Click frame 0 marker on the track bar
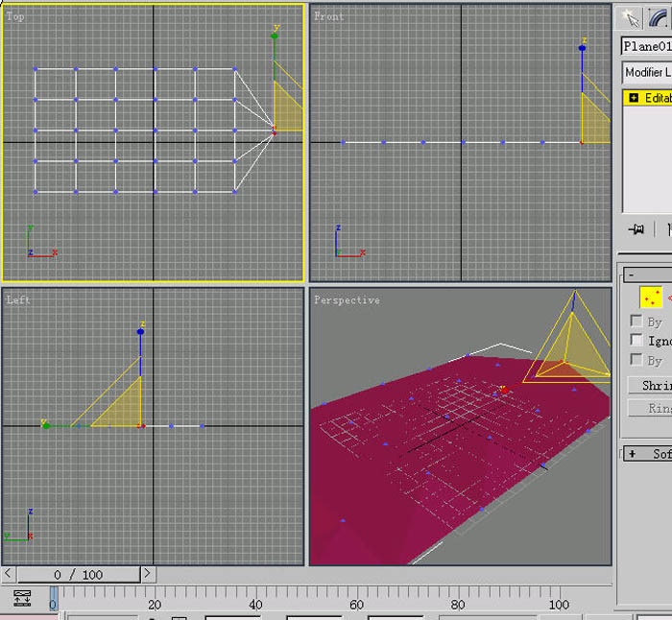 pyautogui.click(x=53, y=599)
